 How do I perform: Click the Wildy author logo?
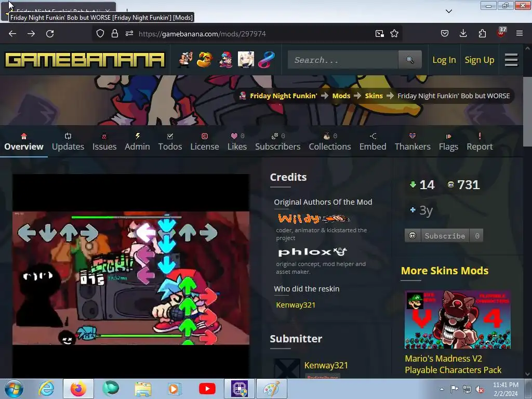coord(313,219)
